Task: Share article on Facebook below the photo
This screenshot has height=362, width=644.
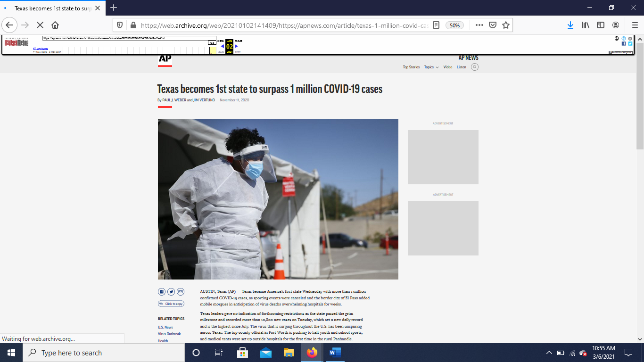Action: [x=162, y=292]
